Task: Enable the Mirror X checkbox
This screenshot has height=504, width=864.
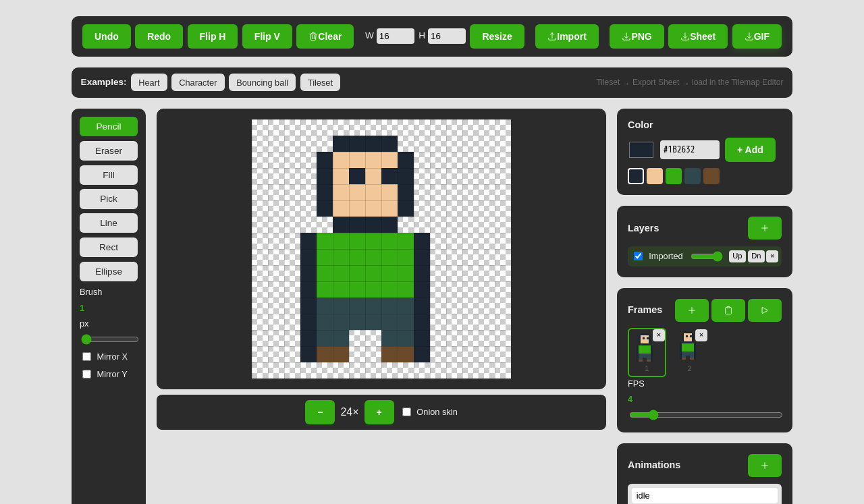Action: coord(86,356)
